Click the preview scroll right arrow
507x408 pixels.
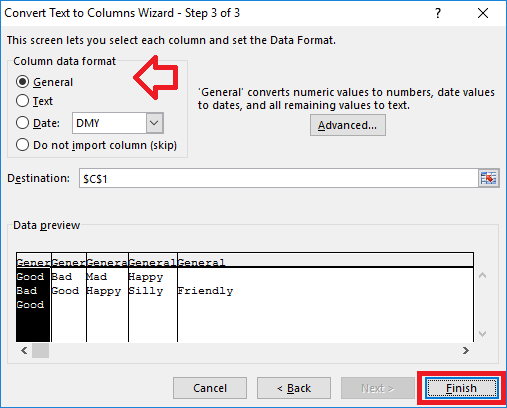[x=466, y=350]
